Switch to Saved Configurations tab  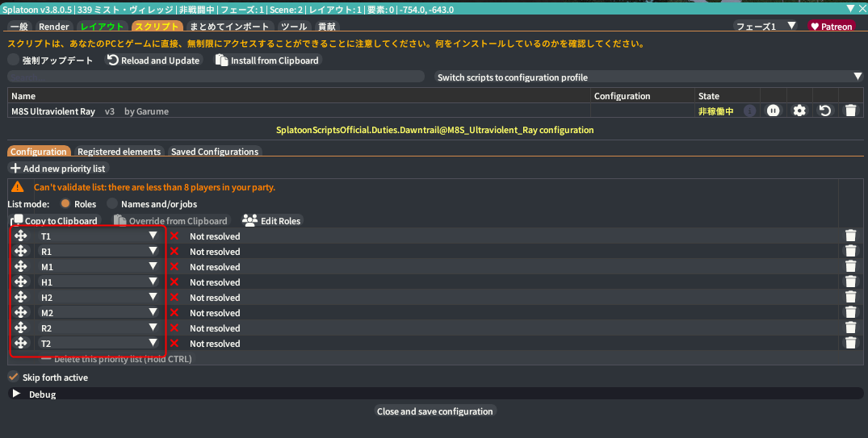[214, 151]
